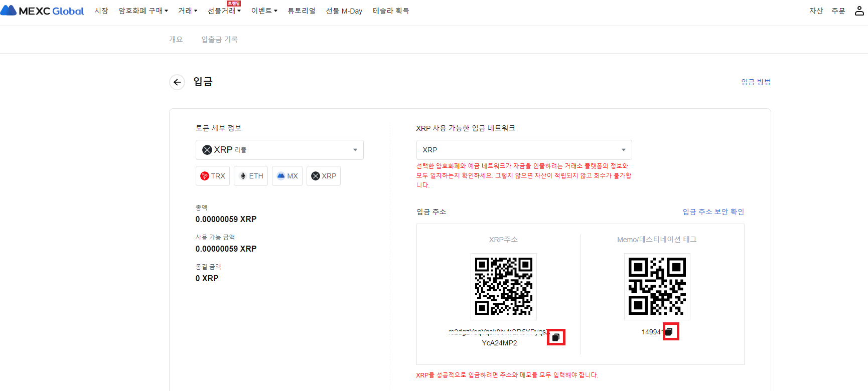
Task: Open the 테슬라 획득 menu item
Action: pos(391,11)
